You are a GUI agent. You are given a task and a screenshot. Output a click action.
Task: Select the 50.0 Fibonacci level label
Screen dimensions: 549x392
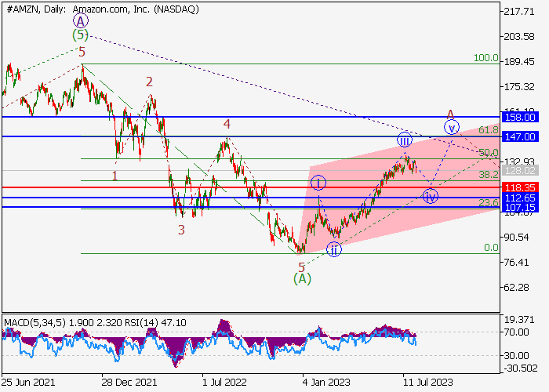489,153
